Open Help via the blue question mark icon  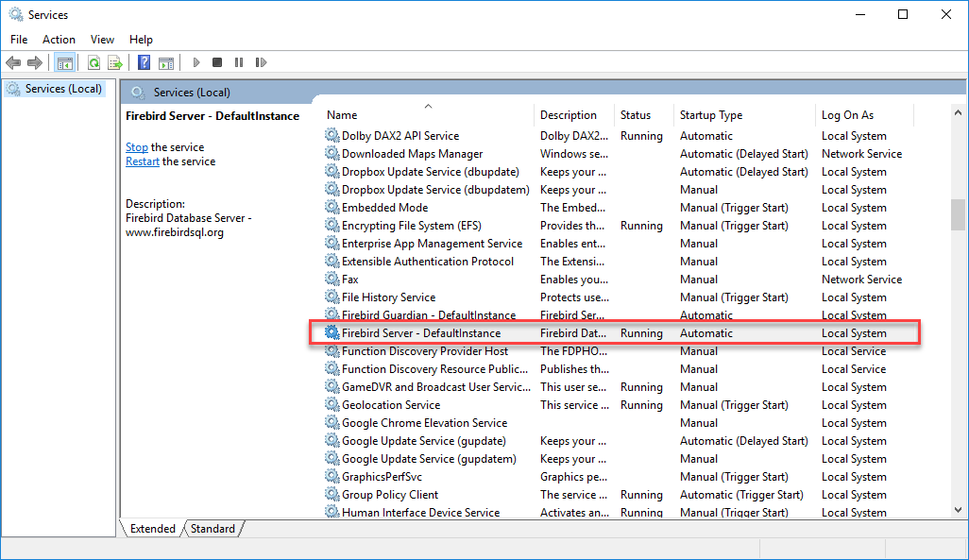point(144,62)
